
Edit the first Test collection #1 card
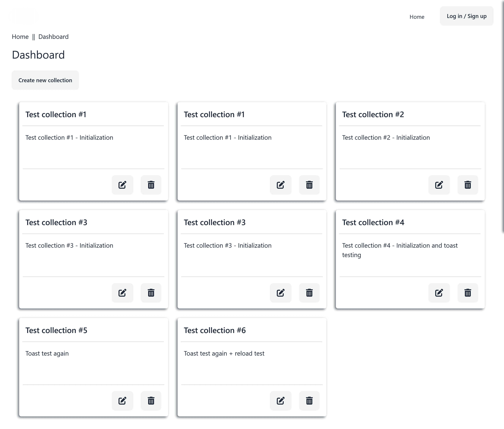point(122,185)
